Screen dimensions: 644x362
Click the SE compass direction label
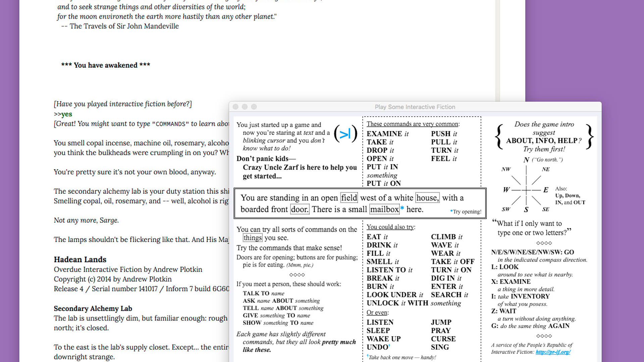pos(546,209)
